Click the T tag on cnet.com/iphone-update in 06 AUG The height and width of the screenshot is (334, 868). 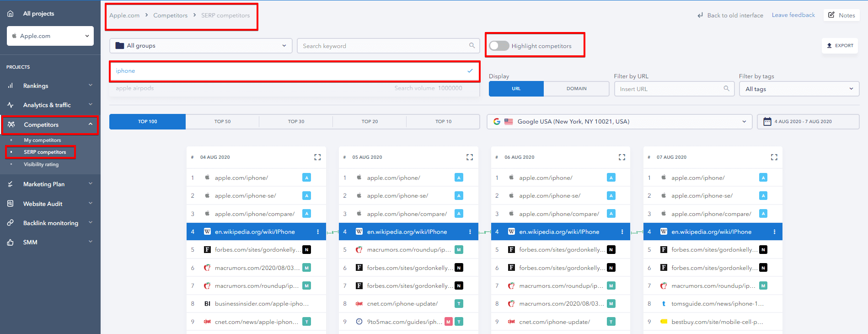pyautogui.click(x=611, y=322)
